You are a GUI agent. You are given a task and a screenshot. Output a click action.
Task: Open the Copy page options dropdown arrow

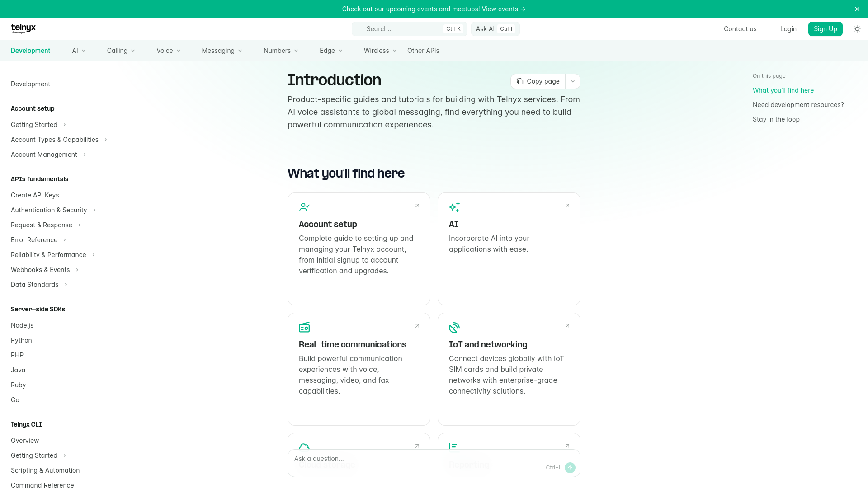tap(573, 81)
